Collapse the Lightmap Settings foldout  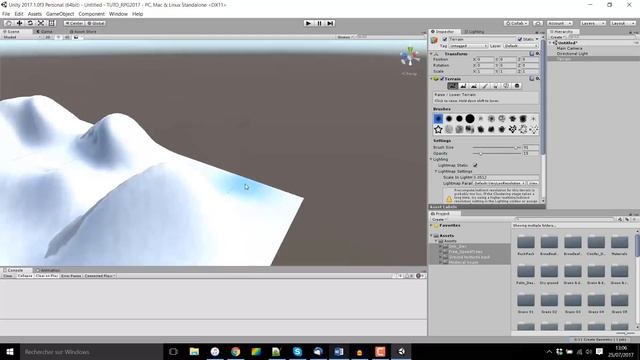436,171
